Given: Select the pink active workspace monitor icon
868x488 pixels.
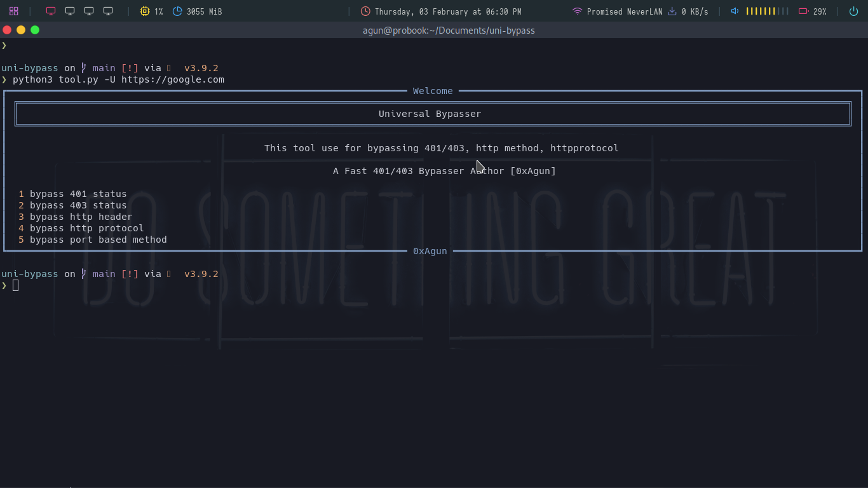Looking at the screenshot, I should point(51,11).
